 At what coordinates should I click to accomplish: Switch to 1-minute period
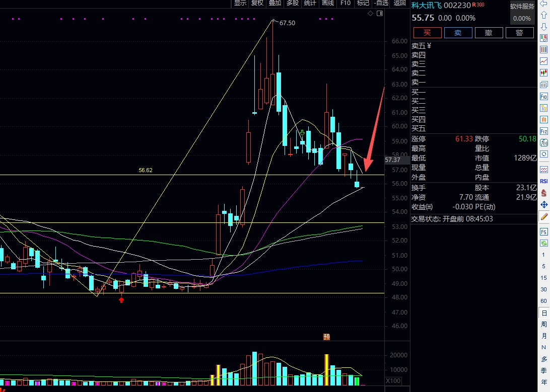tap(543, 255)
